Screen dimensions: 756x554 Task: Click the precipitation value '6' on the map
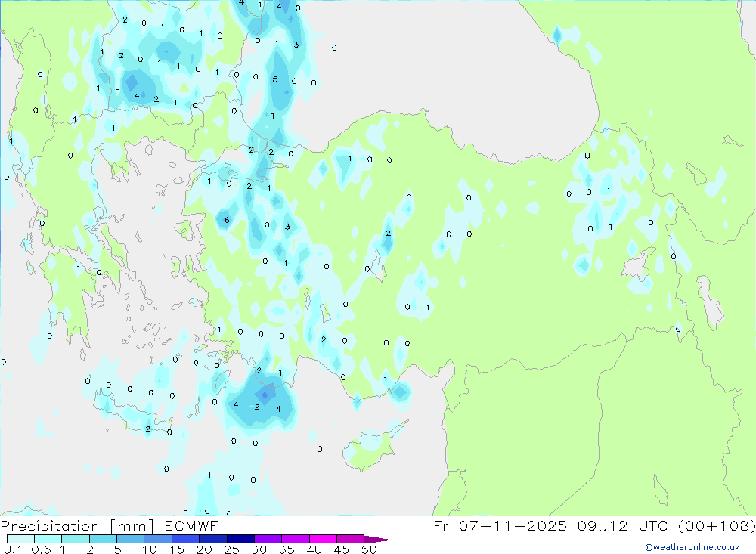[x=227, y=221]
